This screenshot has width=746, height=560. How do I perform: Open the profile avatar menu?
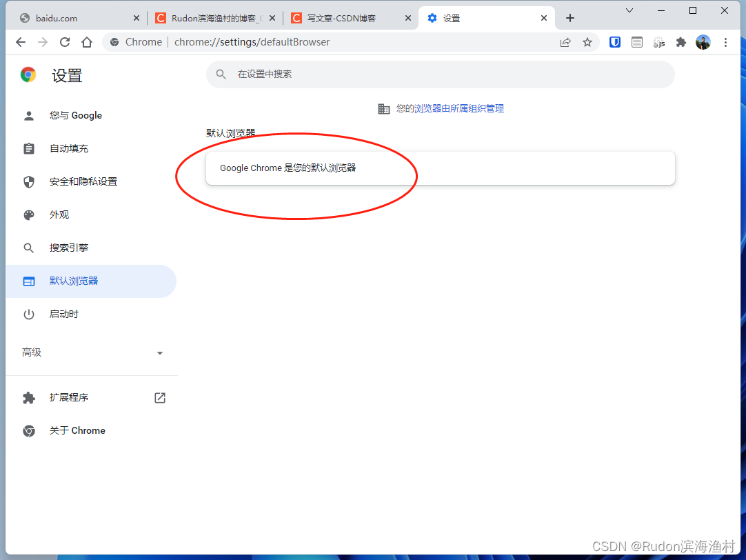point(703,42)
